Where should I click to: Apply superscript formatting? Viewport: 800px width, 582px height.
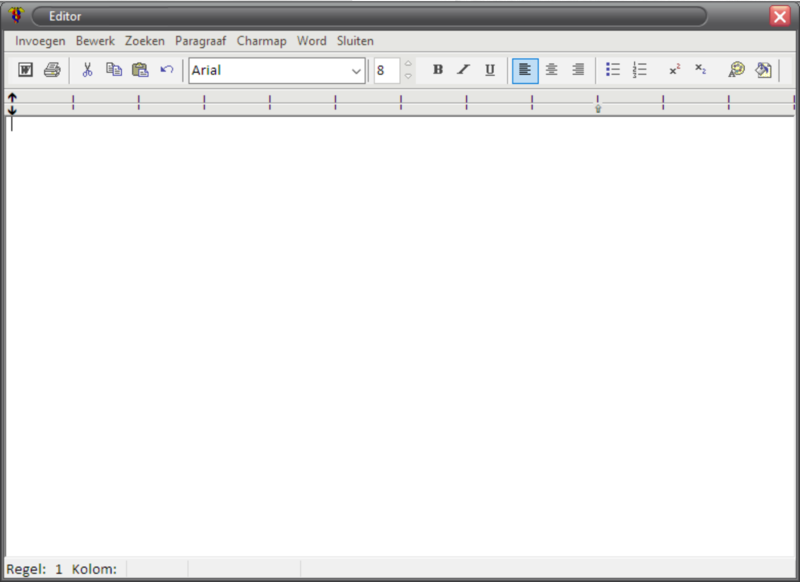point(675,70)
